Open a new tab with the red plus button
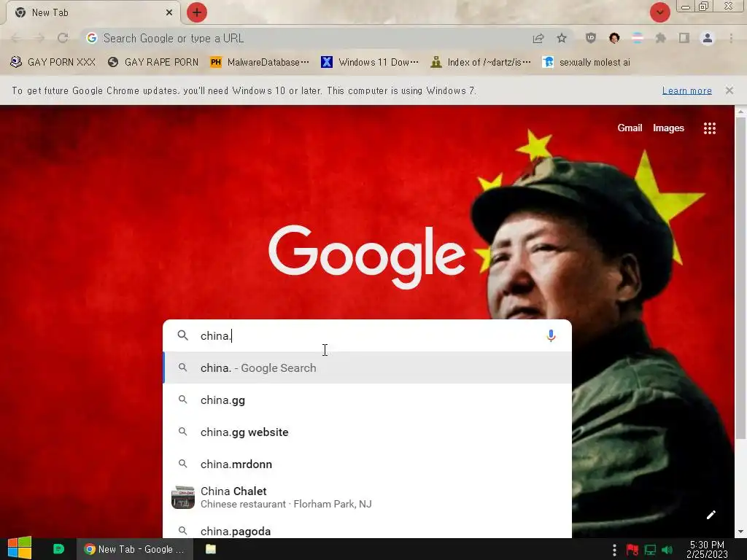Viewport: 747px width, 560px height. 197,12
